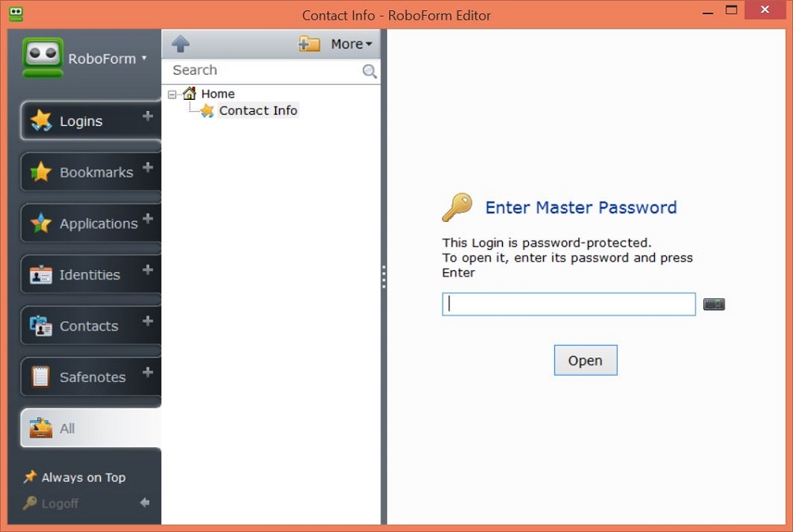Click the master password input field
The width and height of the screenshot is (793, 532).
[569, 304]
